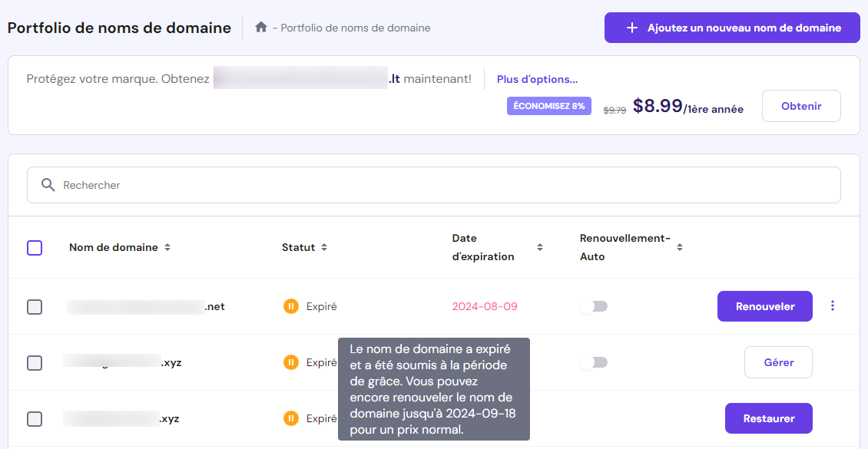Click Renouveler on the expired .net domain
The height and width of the screenshot is (449, 868).
click(764, 305)
